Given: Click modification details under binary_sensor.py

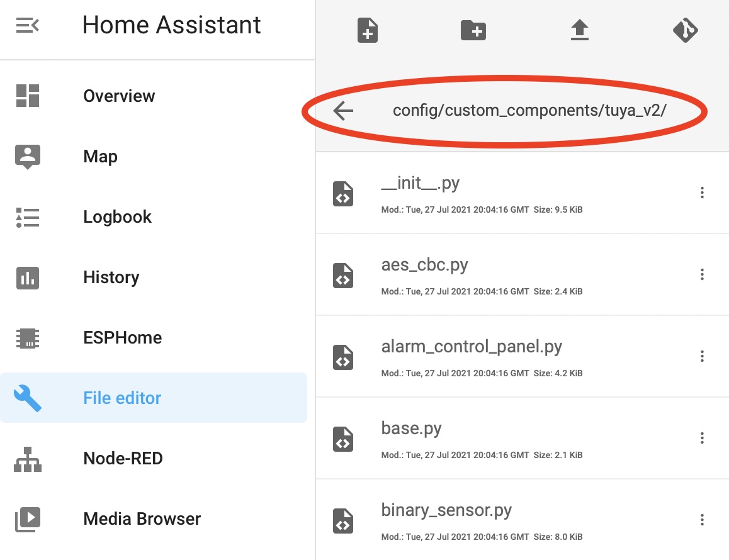Looking at the screenshot, I should (482, 537).
